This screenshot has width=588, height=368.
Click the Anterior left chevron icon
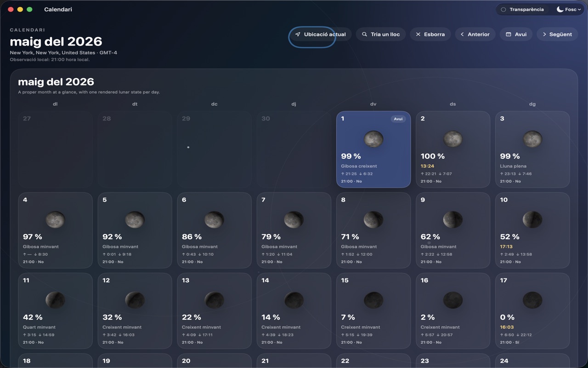tap(462, 34)
